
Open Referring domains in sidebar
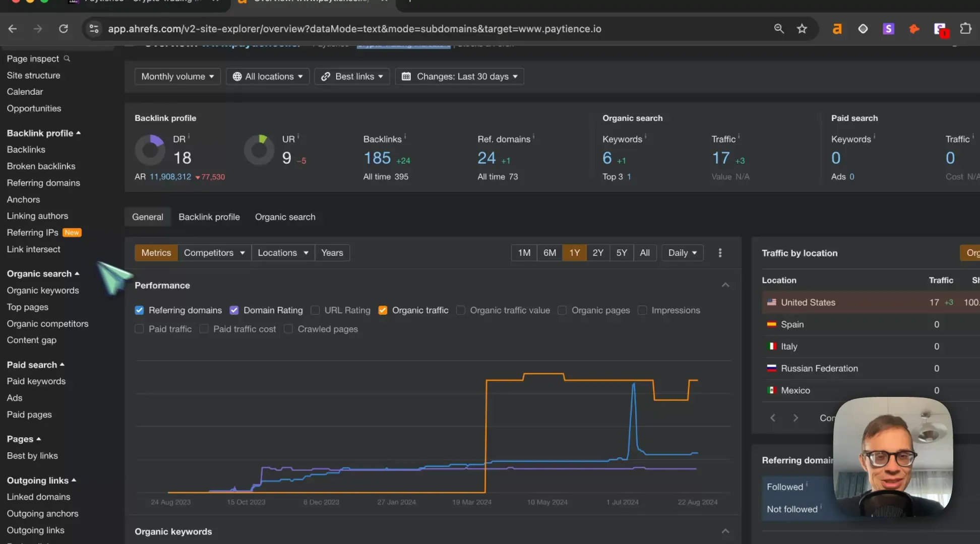point(43,183)
